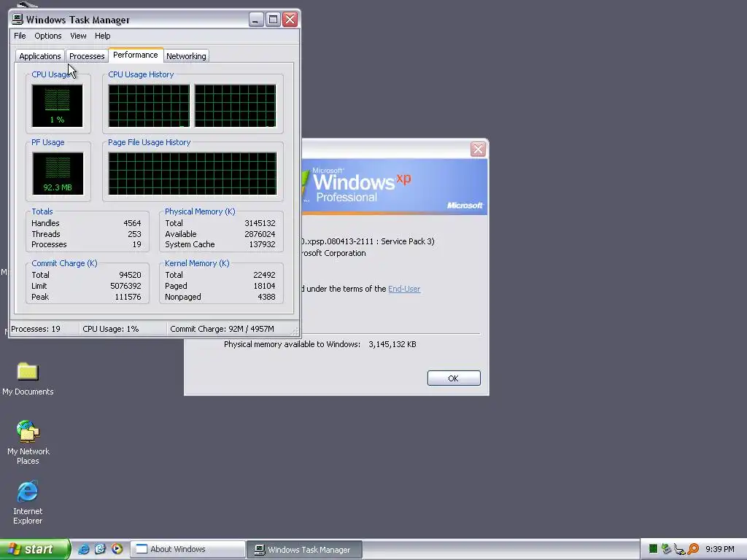Click the Task Manager title bar icon
The width and height of the screenshot is (747, 560).
(x=18, y=19)
